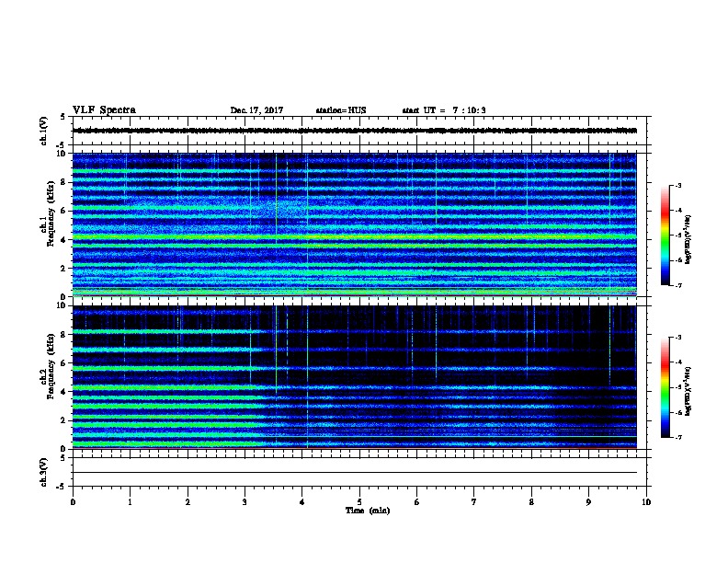The height and width of the screenshot is (563, 728).
Task: Click the bright 4 kHz band in ch.1 spectrogram
Action: [x=355, y=237]
